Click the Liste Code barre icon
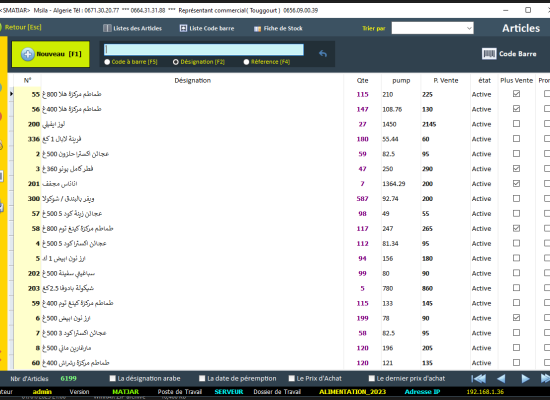550x400 pixels. tap(183, 28)
